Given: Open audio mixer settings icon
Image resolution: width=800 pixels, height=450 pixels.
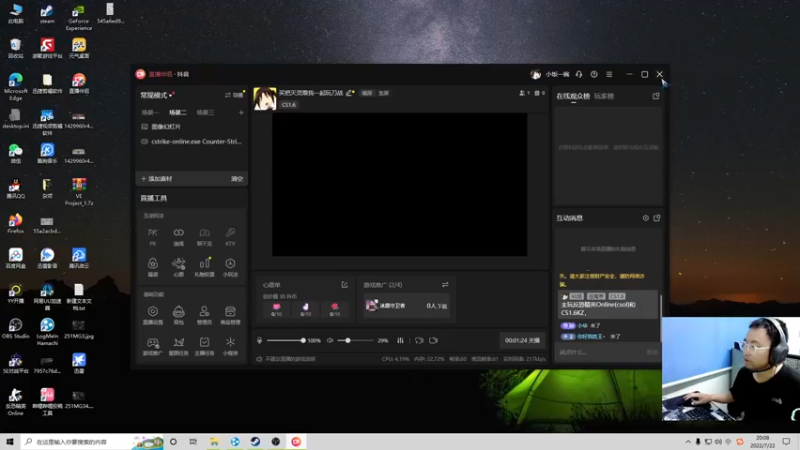Looking at the screenshot, I should click(401, 340).
